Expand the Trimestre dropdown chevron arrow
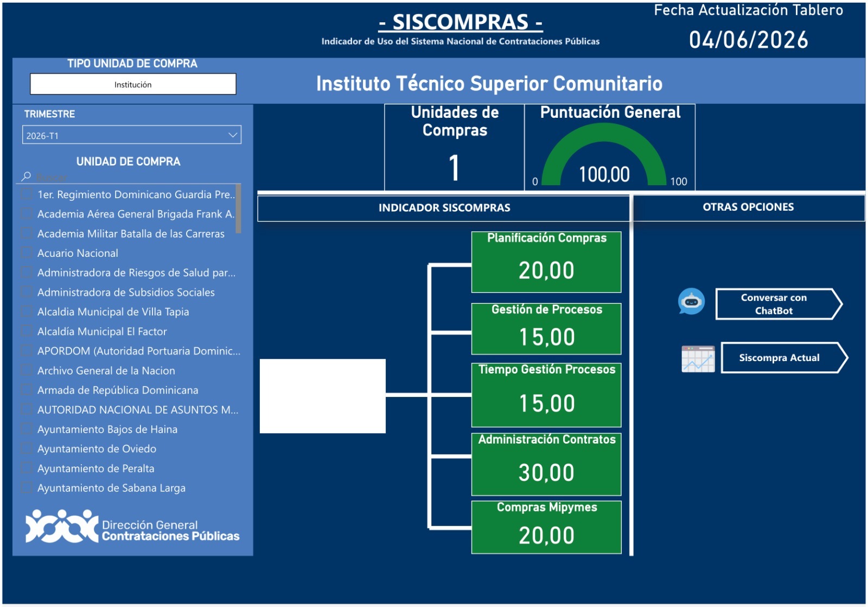868x607 pixels. click(233, 135)
